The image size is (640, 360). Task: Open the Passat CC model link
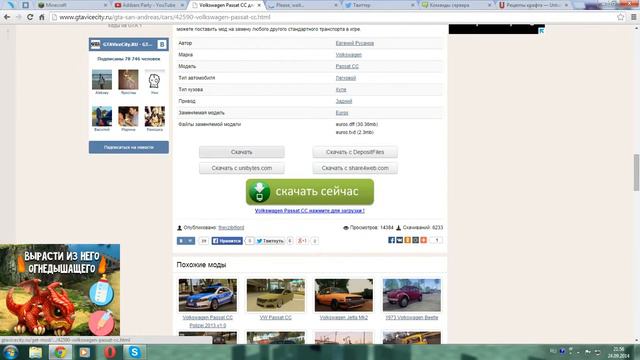(x=347, y=66)
